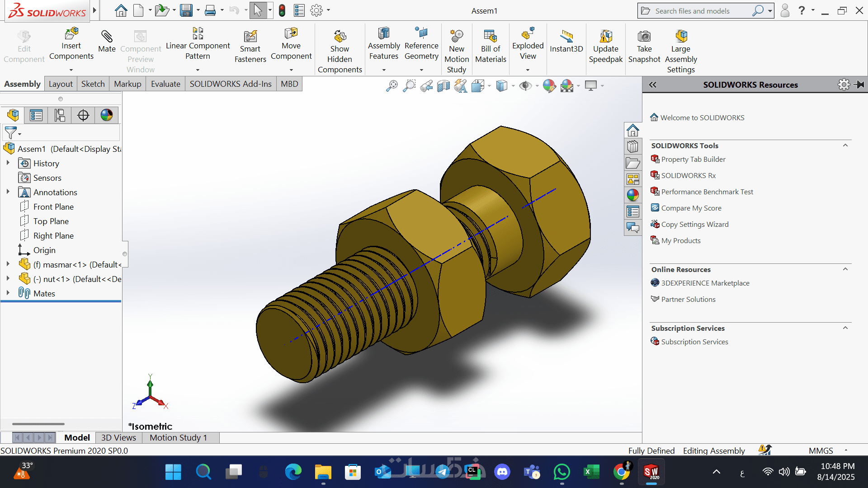Switch to the Evaluate tab
The image size is (868, 488).
[x=165, y=84]
